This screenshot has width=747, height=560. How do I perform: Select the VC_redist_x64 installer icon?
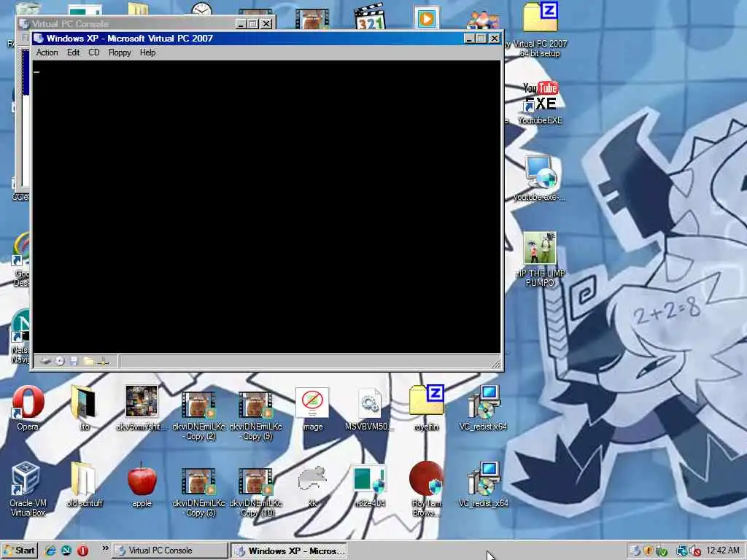pyautogui.click(x=483, y=485)
